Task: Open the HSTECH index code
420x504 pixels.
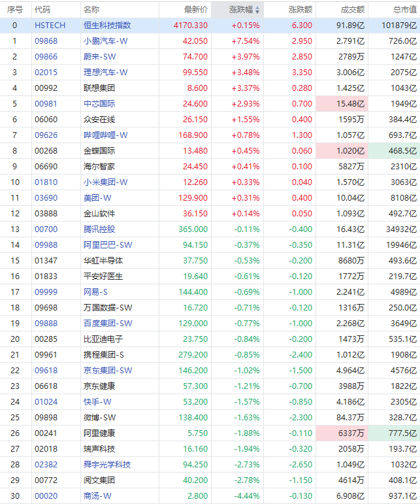Action: click(x=50, y=25)
